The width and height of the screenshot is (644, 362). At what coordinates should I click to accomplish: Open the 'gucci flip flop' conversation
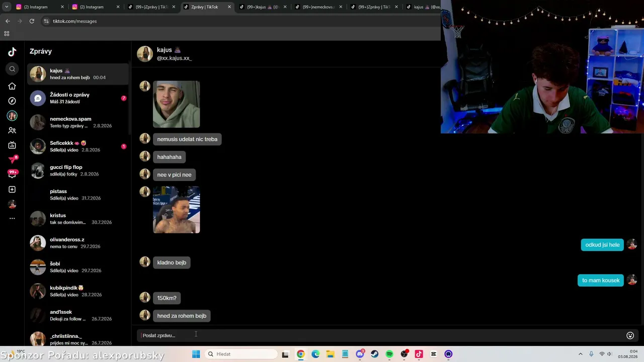click(x=77, y=170)
